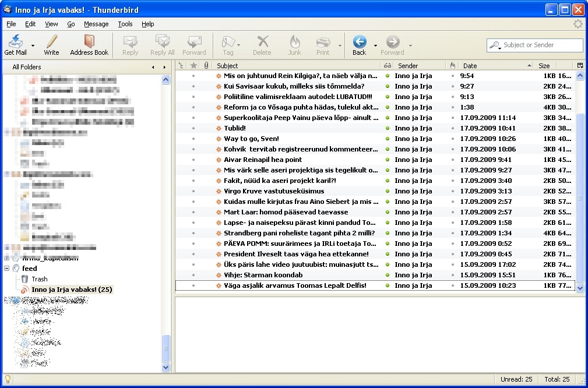Open the Help menu
The height and width of the screenshot is (388, 588).
coord(148,24)
